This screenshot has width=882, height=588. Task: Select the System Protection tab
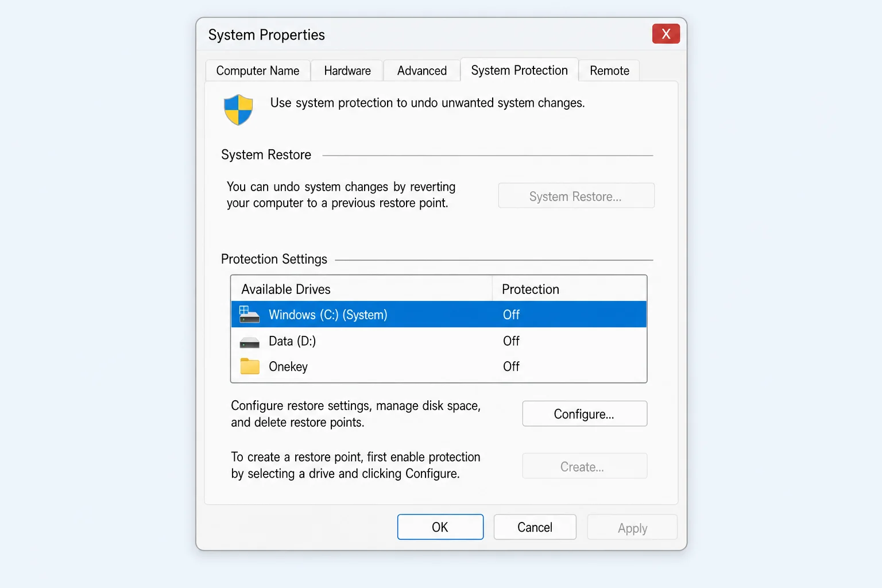coord(519,70)
